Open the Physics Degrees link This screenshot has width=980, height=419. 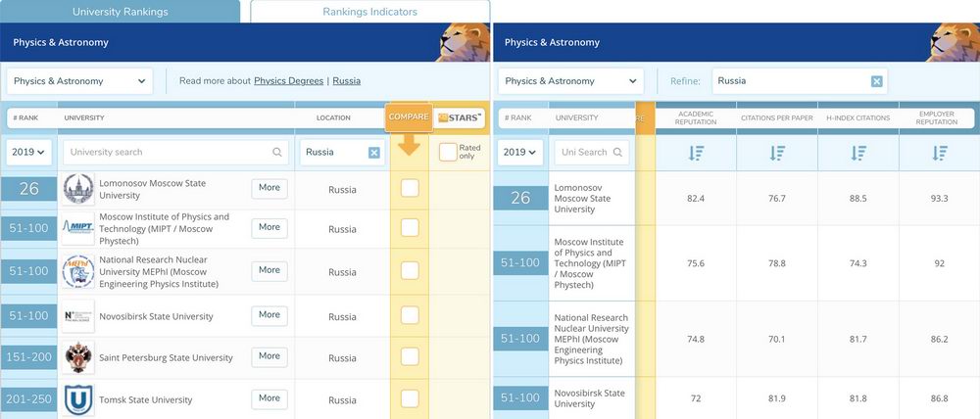289,81
